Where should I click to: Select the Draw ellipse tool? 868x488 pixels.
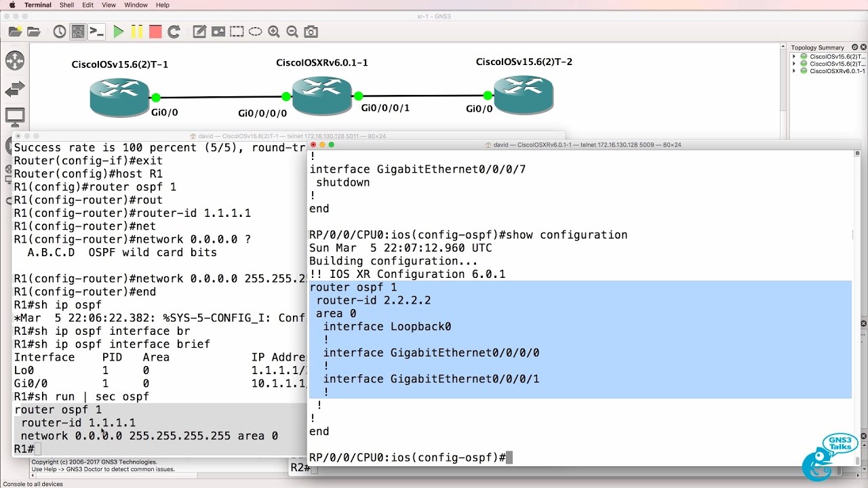click(255, 31)
